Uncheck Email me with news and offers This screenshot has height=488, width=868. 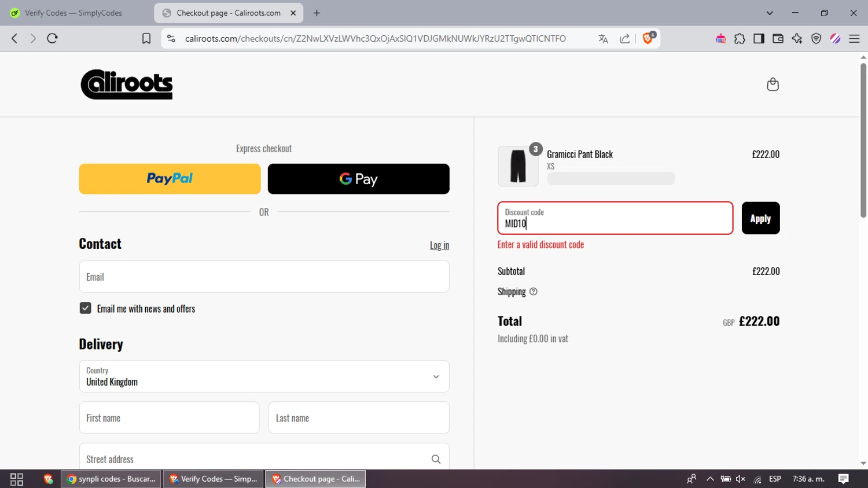86,309
